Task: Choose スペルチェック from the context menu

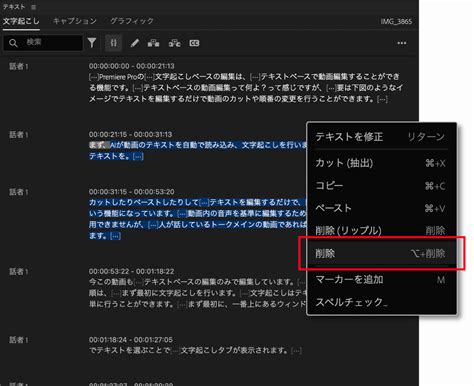Action: [381, 302]
